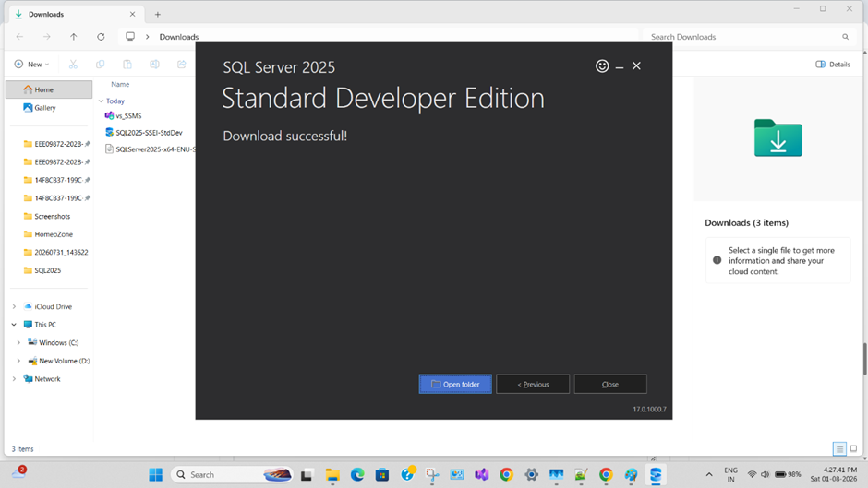
Task: Open the SQL2025 pinned folder
Action: (48, 270)
